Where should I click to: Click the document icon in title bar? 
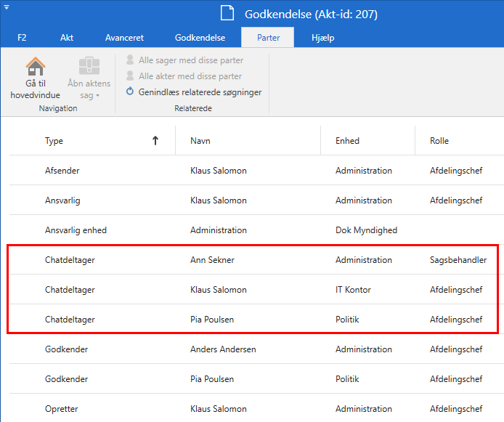(228, 14)
